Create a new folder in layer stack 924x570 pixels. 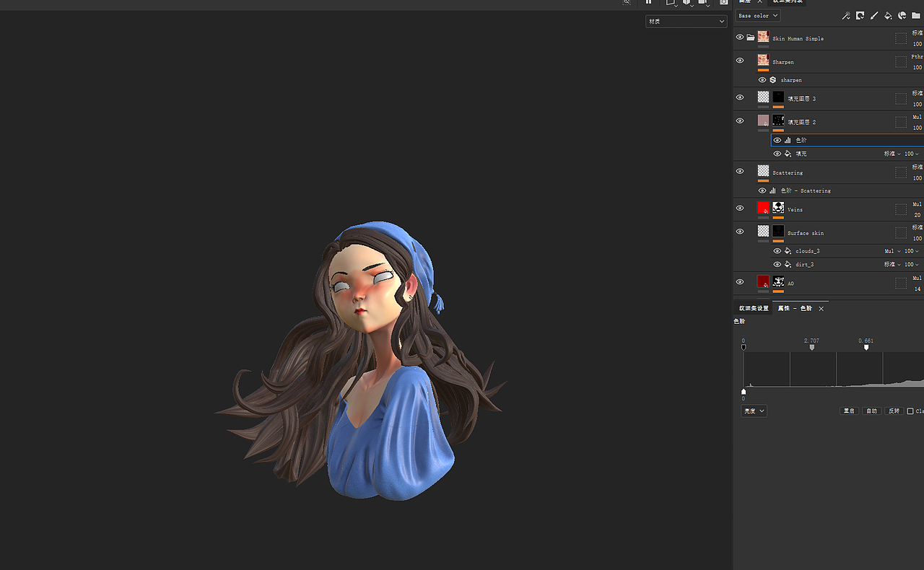(x=915, y=15)
